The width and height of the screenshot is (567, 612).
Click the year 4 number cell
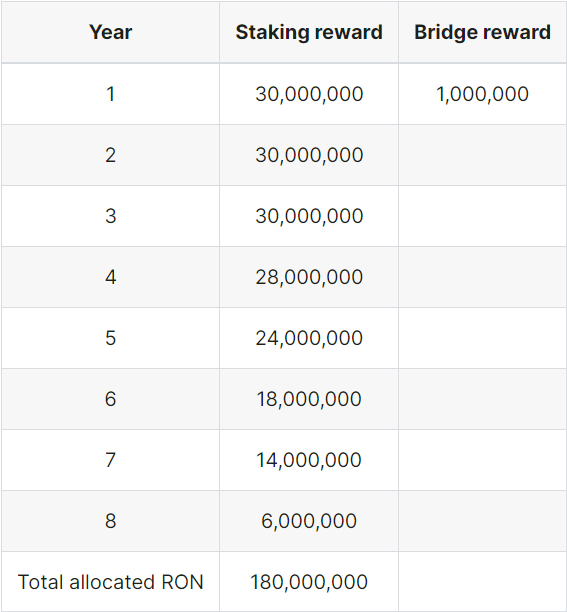(x=110, y=277)
